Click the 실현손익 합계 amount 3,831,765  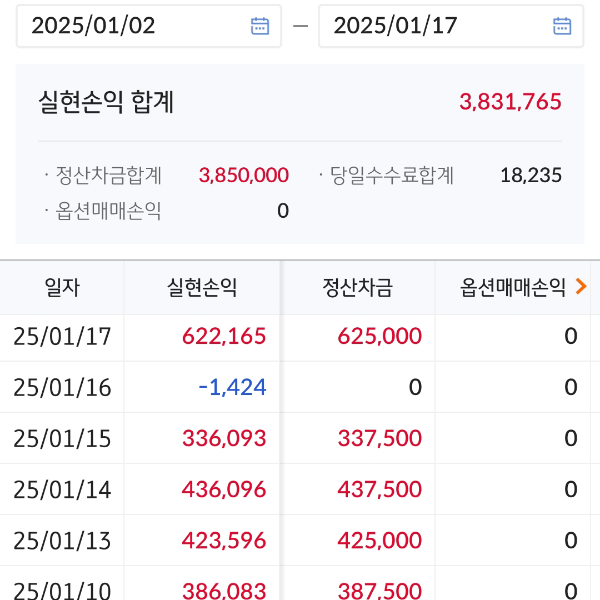coord(510,101)
